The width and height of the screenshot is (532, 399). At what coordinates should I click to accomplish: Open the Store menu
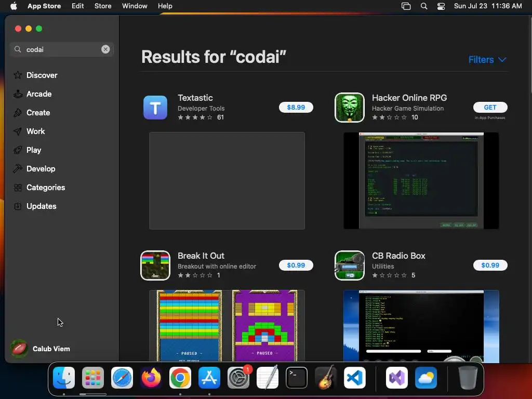[x=103, y=6]
